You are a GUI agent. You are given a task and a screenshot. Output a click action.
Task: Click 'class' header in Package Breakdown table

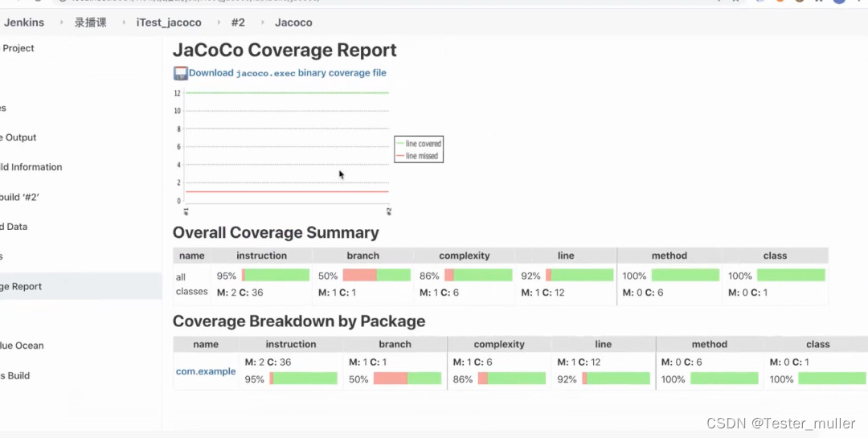pos(818,345)
